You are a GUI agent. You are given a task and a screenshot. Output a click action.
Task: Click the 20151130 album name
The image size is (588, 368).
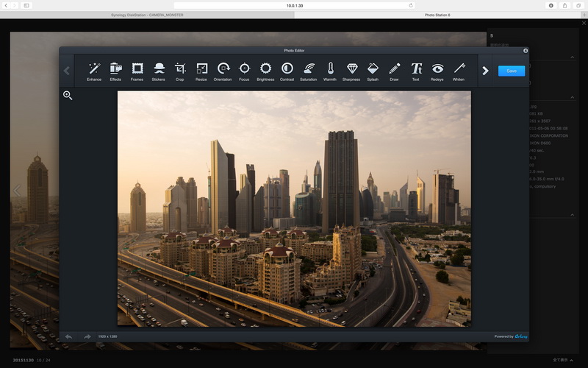(24, 361)
